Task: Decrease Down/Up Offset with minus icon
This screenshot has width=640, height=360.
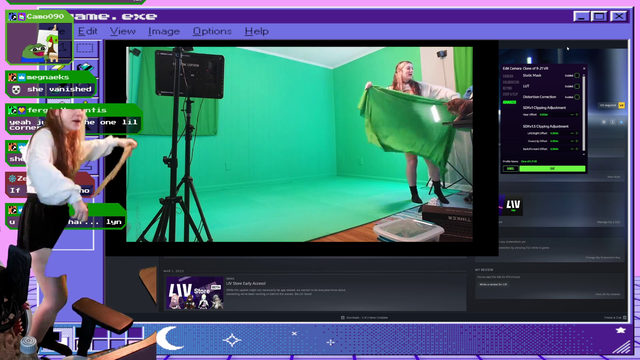Action: (572, 141)
